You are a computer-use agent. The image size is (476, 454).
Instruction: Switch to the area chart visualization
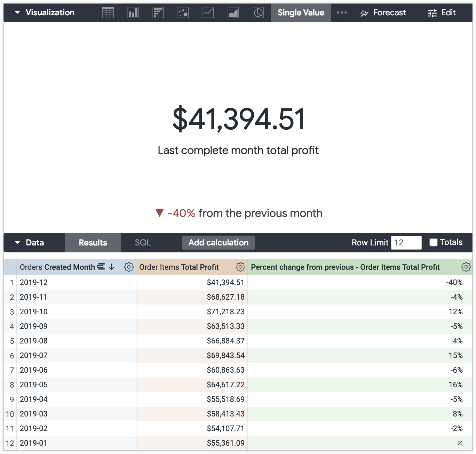point(233,13)
